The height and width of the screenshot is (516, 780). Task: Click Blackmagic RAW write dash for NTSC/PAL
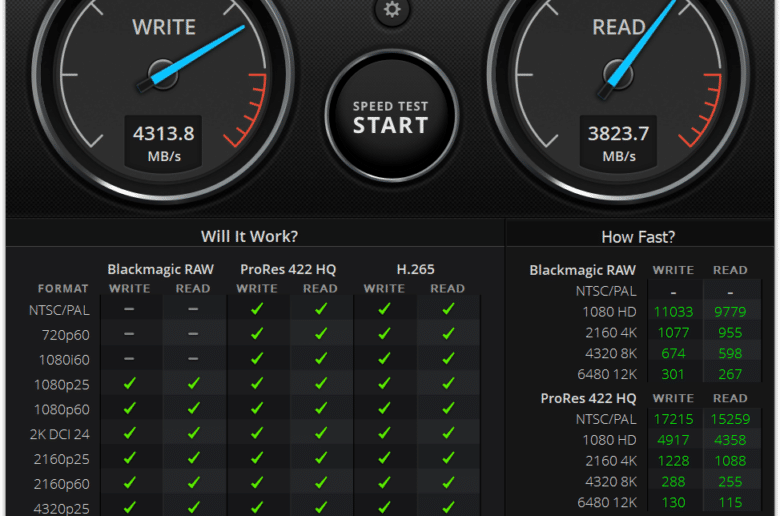129,309
